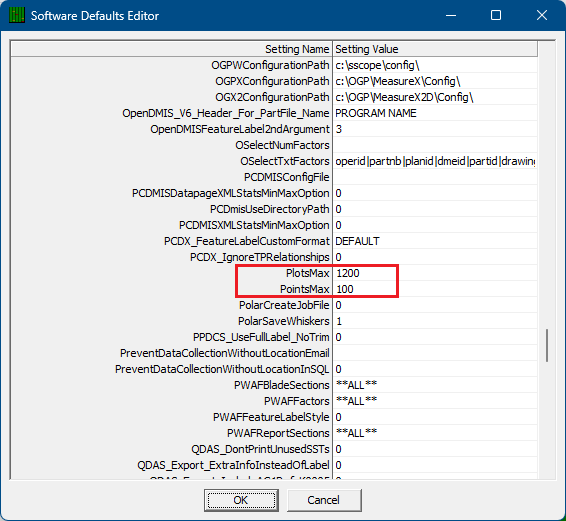Select the QDAS_DontPrintUnusedSSTs setting name
The height and width of the screenshot is (521, 566).
[260, 449]
